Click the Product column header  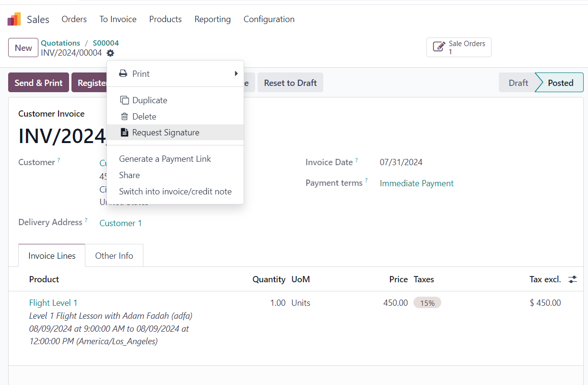pos(44,279)
